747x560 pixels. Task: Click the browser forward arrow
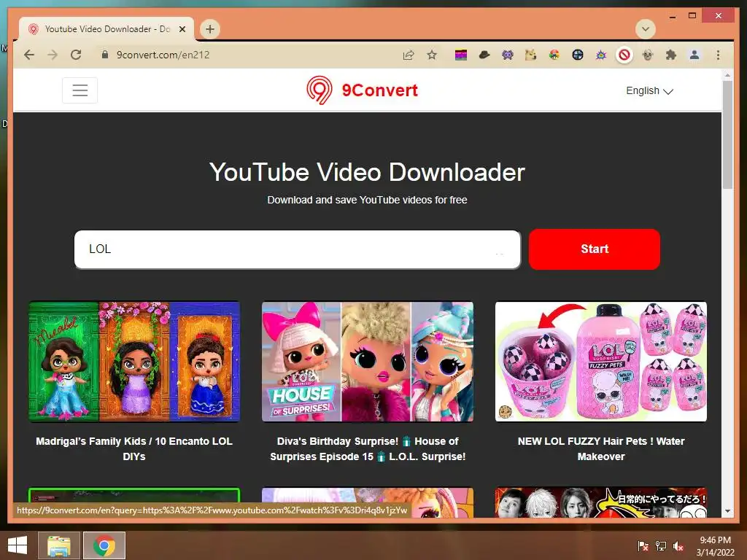pos(53,55)
